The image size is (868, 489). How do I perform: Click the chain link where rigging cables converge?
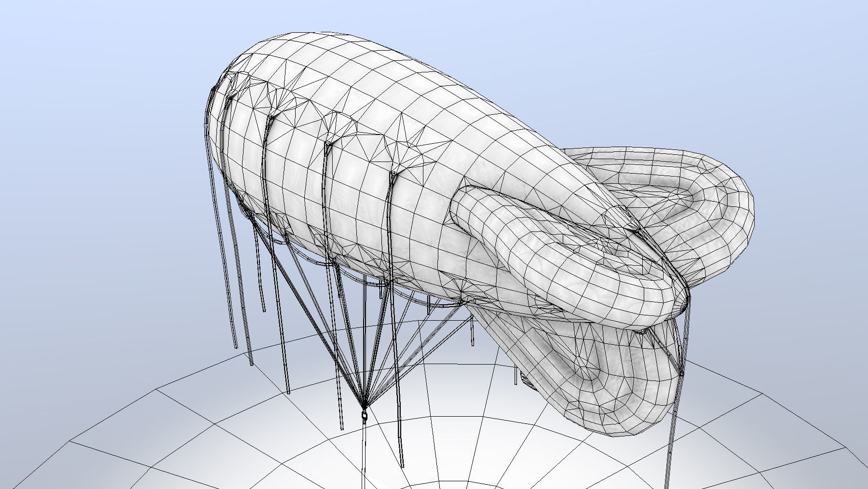tap(365, 415)
